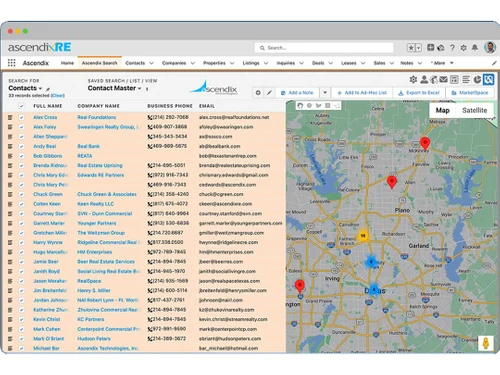The image size is (500, 375).
Task: Click the Add a Note button
Action: point(297,93)
